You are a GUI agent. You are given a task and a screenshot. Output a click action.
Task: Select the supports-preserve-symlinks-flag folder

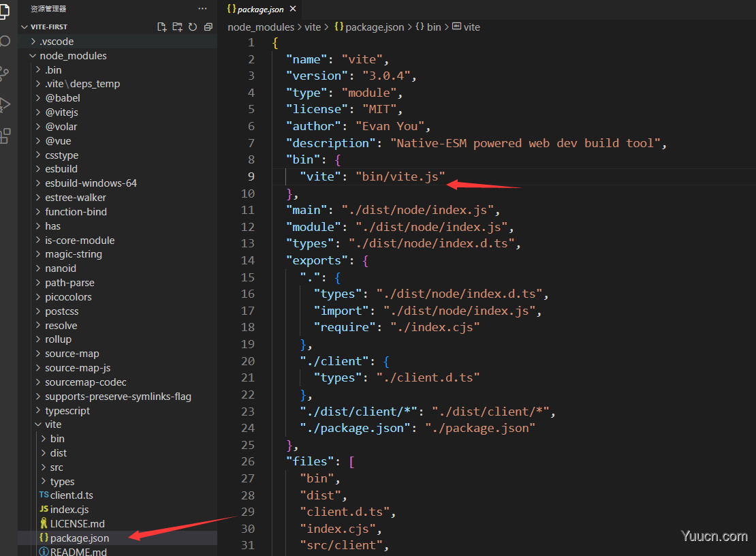[118, 397]
